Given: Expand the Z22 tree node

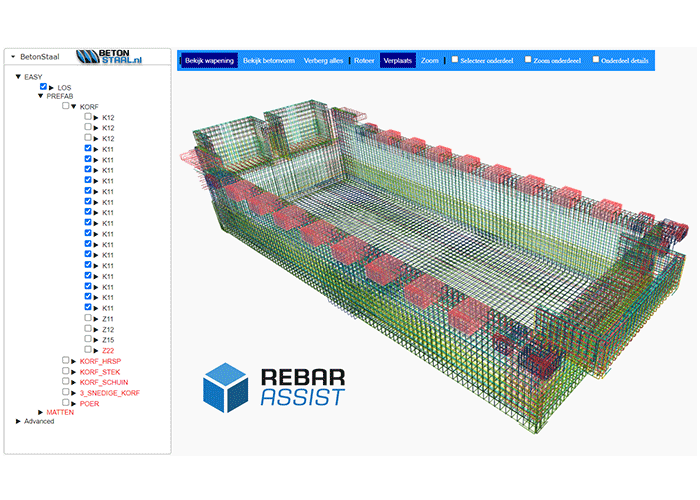Looking at the screenshot, I should [x=96, y=350].
